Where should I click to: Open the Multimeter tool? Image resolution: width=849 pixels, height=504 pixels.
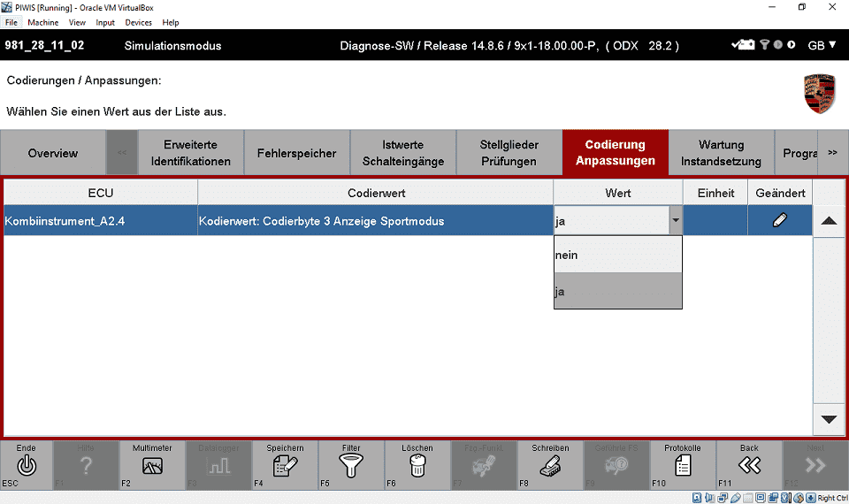pyautogui.click(x=152, y=466)
